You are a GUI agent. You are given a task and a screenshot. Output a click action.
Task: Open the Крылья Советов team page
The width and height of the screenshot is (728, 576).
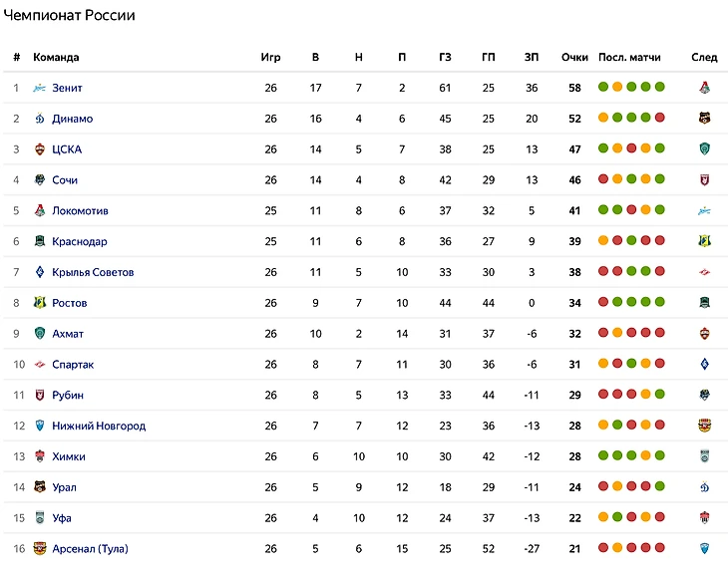tap(93, 272)
